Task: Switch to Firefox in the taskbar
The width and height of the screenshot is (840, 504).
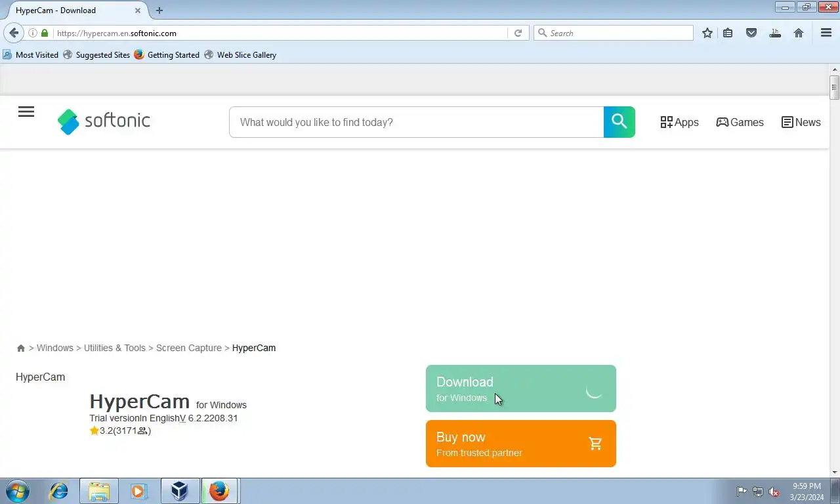Action: (x=219, y=491)
